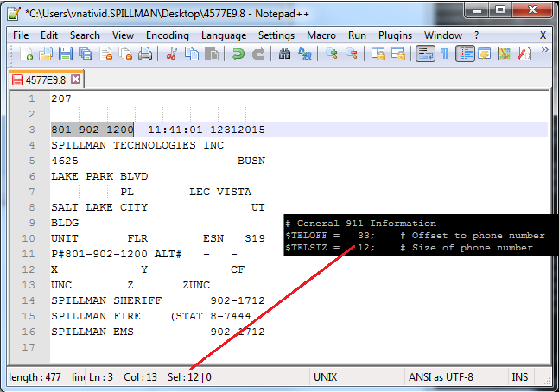Toggle INS insert mode in status bar
This screenshot has width=559, height=392.
point(520,377)
